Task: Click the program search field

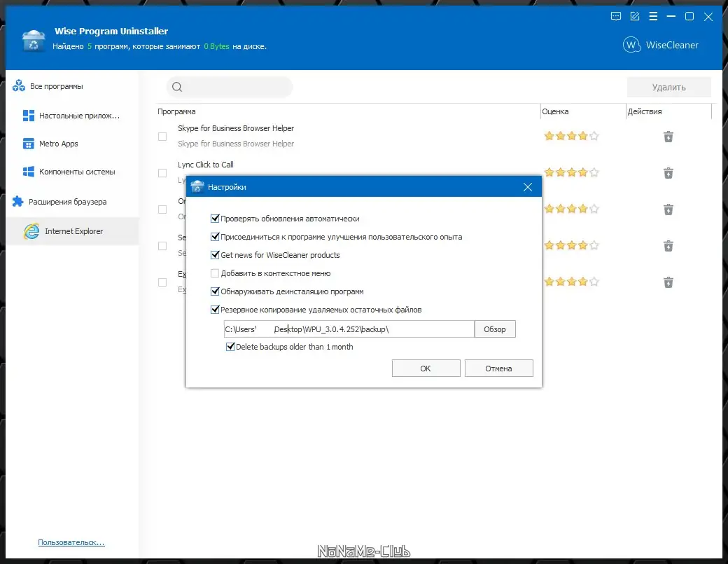Action: (x=230, y=87)
